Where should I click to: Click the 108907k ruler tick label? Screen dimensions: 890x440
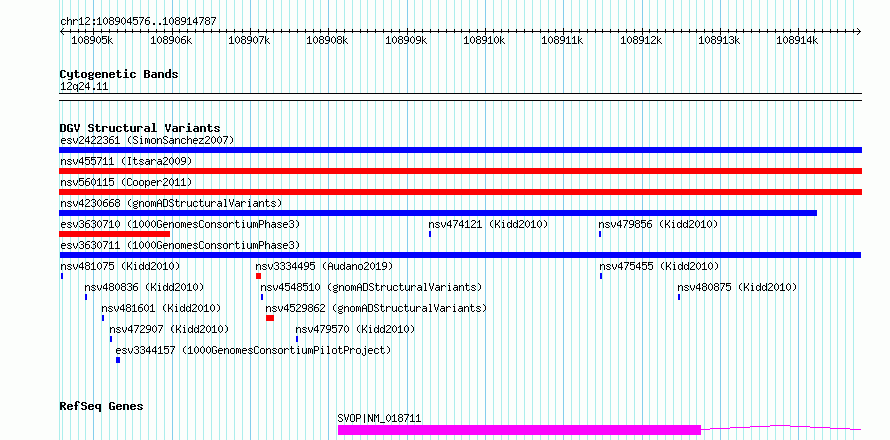249,40
